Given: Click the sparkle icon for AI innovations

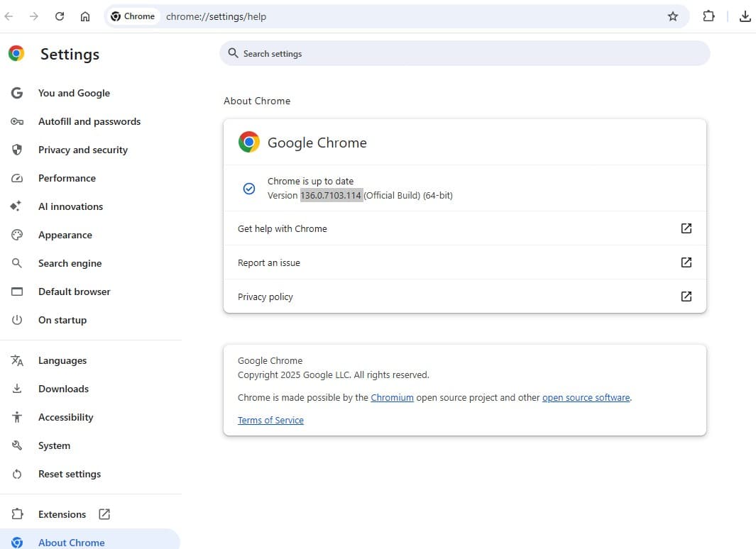Looking at the screenshot, I should 16,206.
